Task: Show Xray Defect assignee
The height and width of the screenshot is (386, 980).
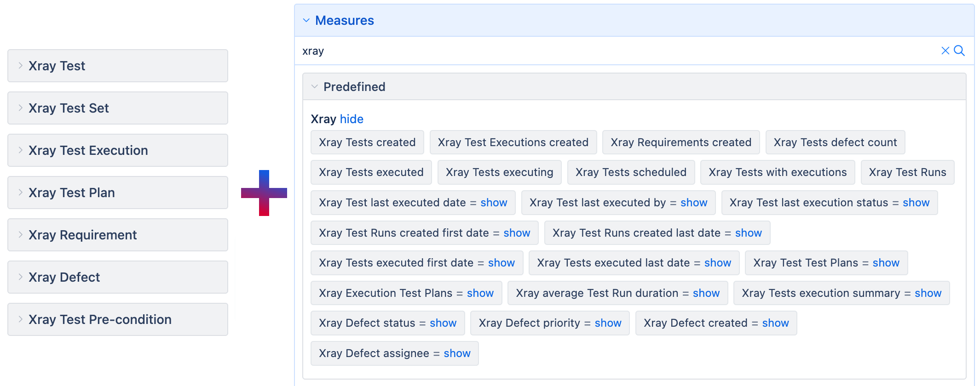Action: click(x=457, y=353)
